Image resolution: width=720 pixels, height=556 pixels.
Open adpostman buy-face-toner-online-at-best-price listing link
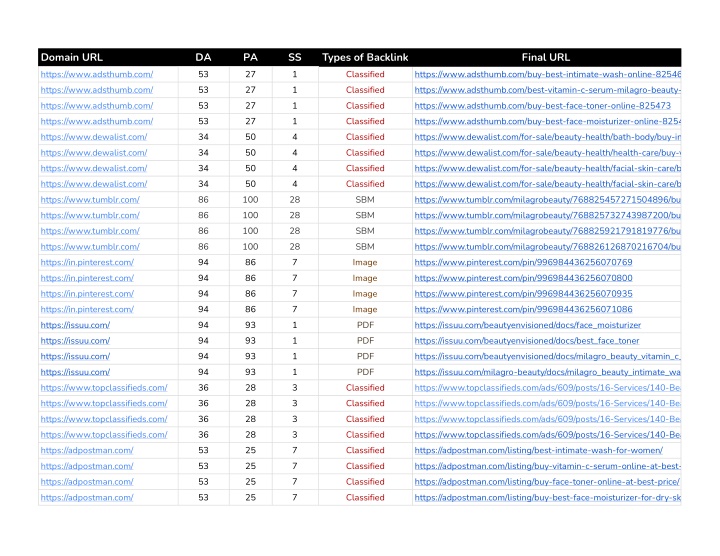click(547, 482)
